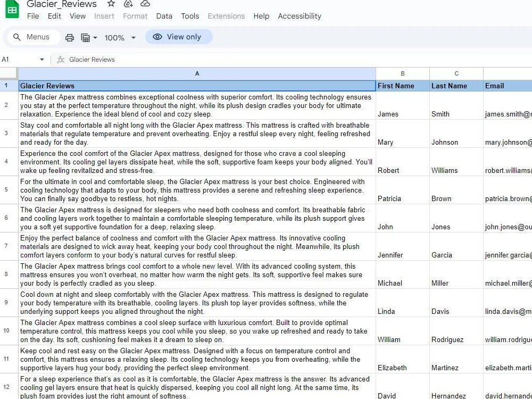Click the View only button
The image size is (532, 399).
(179, 37)
